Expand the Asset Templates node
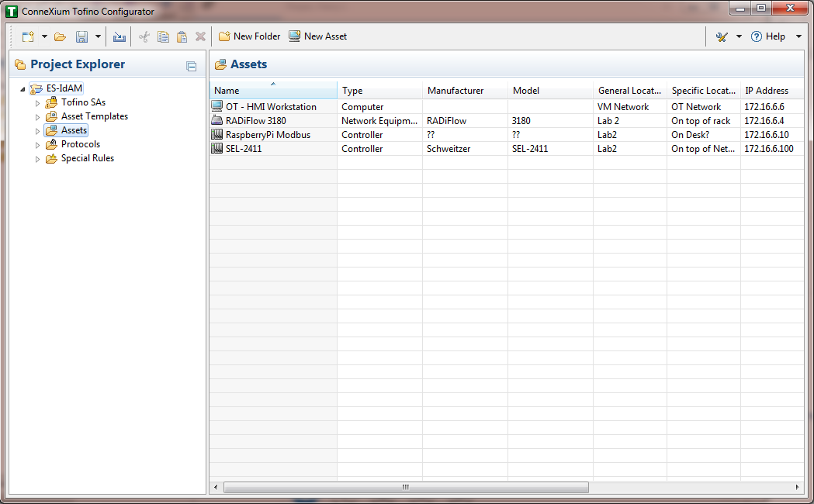Image resolution: width=814 pixels, height=504 pixels. click(x=37, y=116)
